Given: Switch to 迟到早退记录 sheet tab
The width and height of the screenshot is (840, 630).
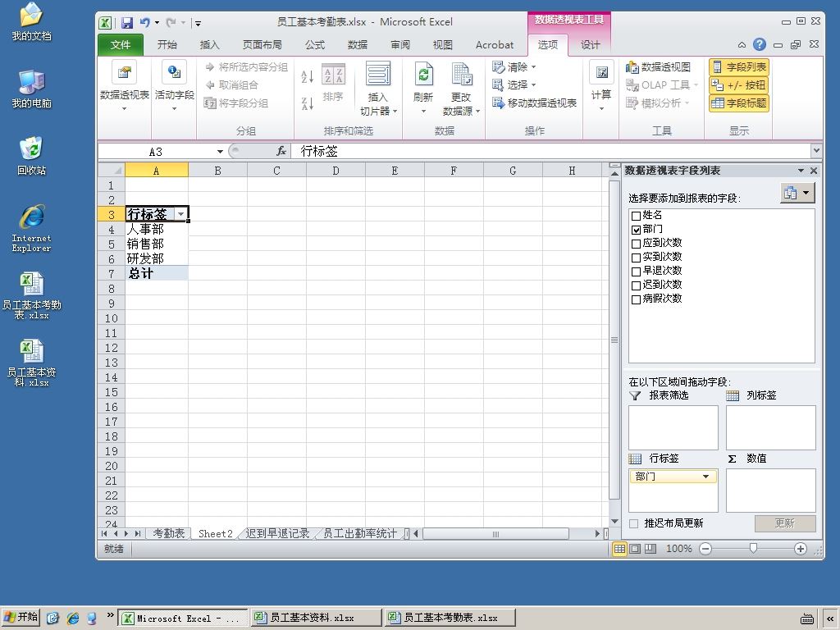Looking at the screenshot, I should pyautogui.click(x=277, y=533).
